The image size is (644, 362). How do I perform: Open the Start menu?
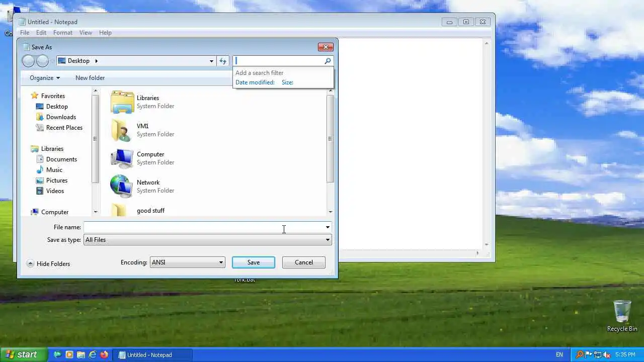(x=24, y=354)
